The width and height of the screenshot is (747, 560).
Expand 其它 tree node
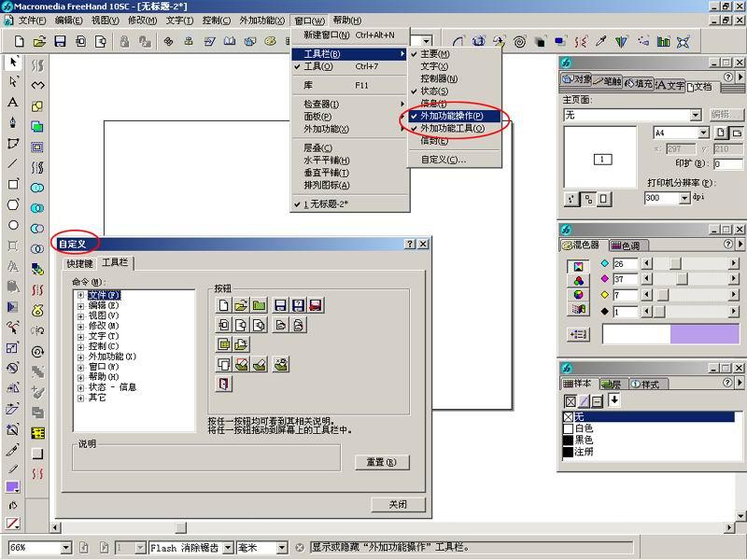point(80,399)
